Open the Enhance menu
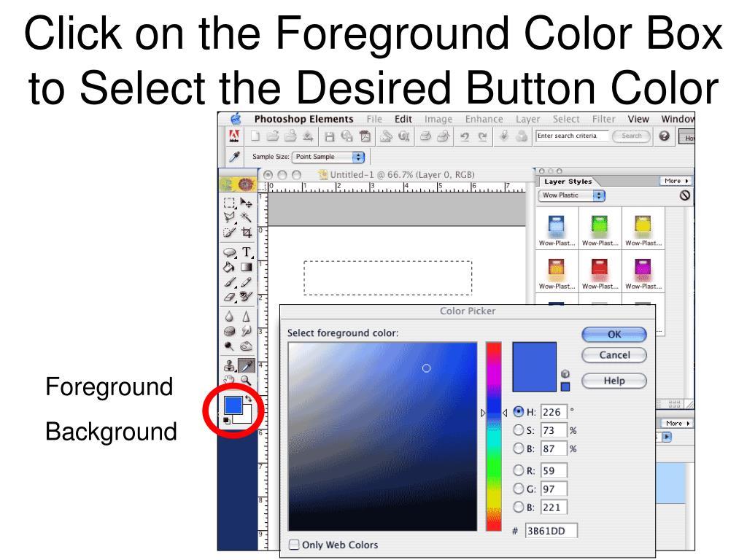Viewport: 747px width, 560px height. [x=484, y=119]
